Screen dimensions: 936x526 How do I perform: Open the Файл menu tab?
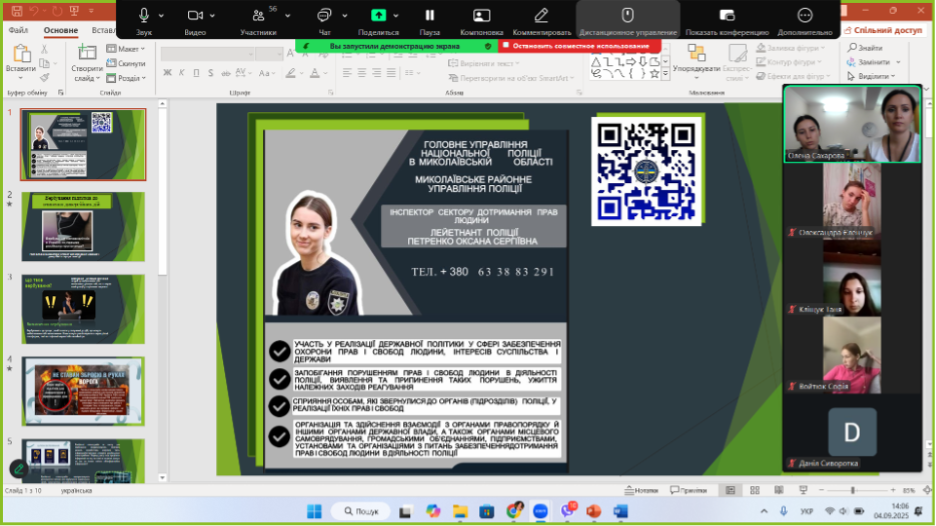[18, 30]
